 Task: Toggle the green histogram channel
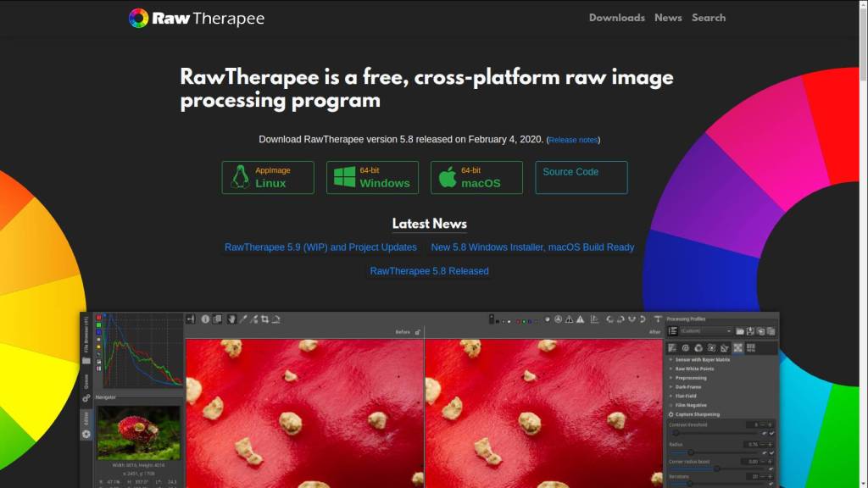(x=99, y=325)
